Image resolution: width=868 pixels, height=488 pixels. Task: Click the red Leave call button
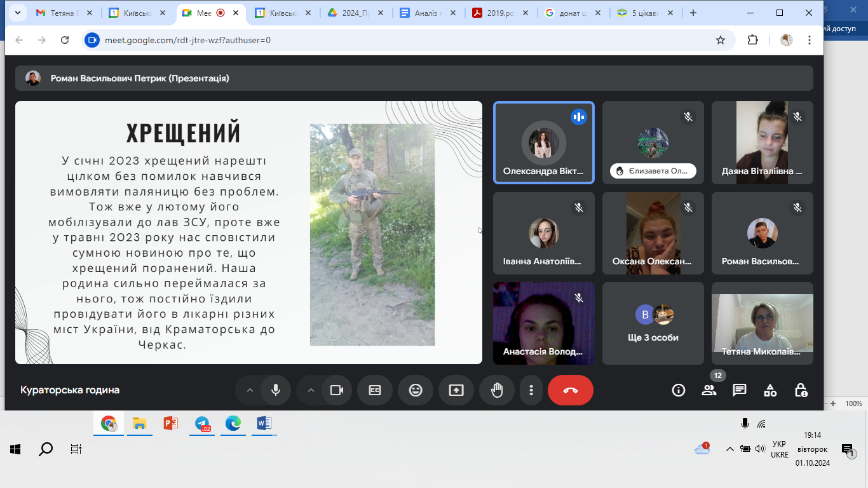(570, 390)
